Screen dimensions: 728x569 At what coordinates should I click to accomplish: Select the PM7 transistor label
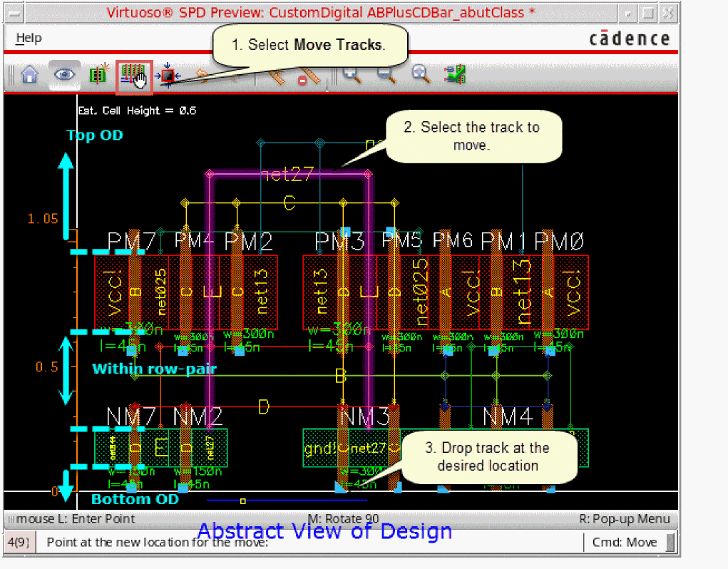click(x=131, y=241)
